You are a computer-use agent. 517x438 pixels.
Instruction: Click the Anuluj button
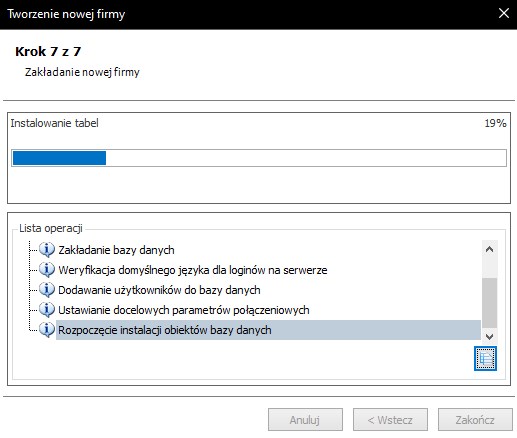tap(305, 420)
